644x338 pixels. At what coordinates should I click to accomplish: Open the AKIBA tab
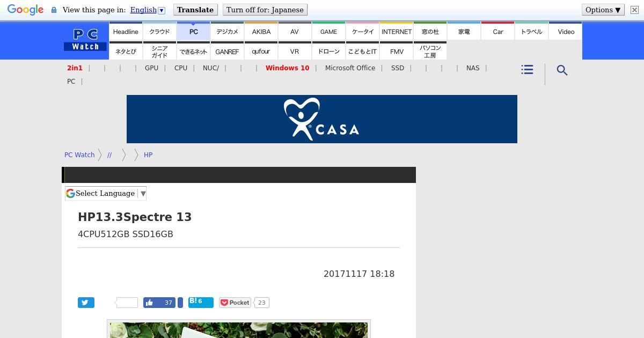(x=261, y=31)
